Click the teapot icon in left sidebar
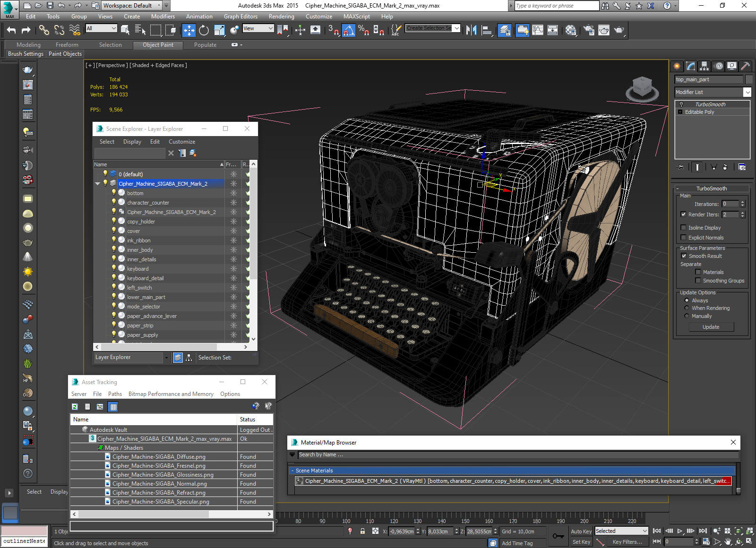Image resolution: width=756 pixels, height=548 pixels. [x=28, y=70]
